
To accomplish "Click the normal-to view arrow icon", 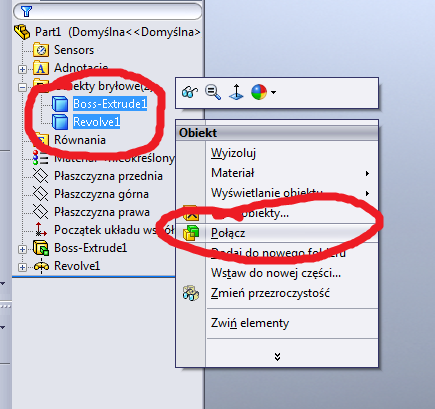I will [236, 92].
